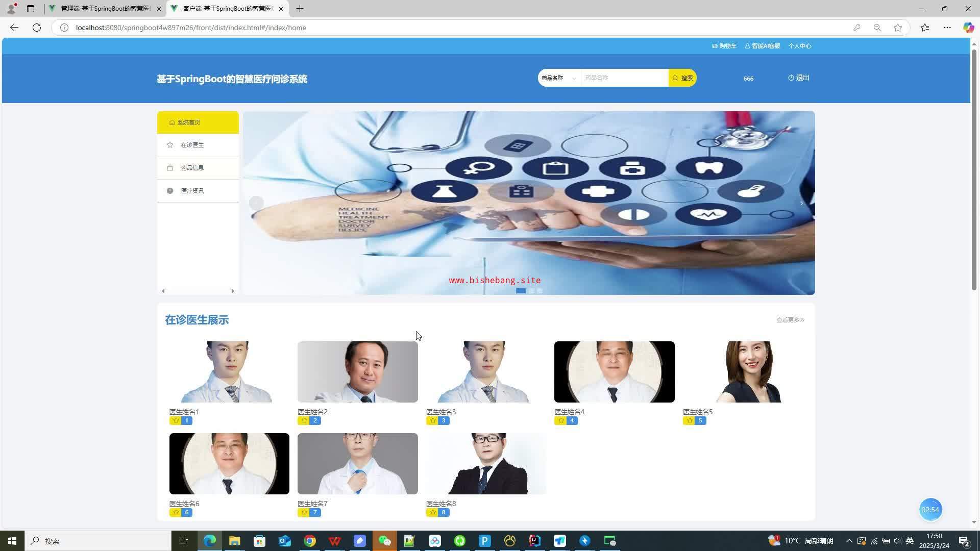This screenshot has width=980, height=551.
Task: Go back with the carousel left arrow
Action: (x=256, y=203)
